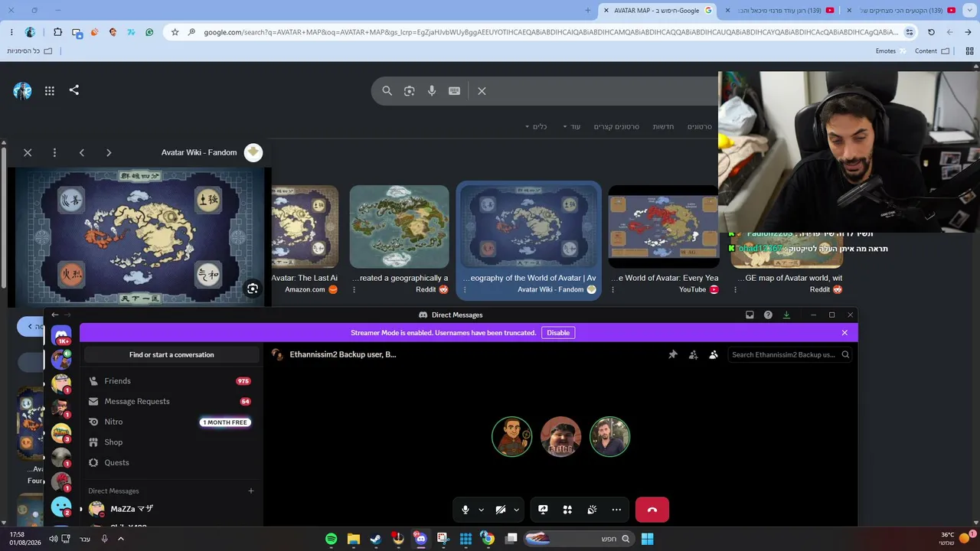Viewport: 980px width, 551px height.
Task: Open more call options ellipsis in Discord
Action: [616, 510]
